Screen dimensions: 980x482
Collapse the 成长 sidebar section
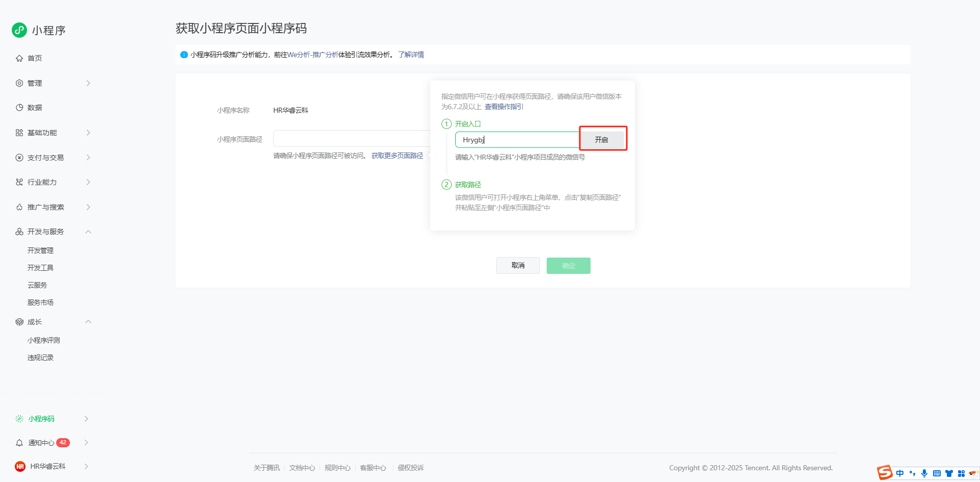[88, 322]
